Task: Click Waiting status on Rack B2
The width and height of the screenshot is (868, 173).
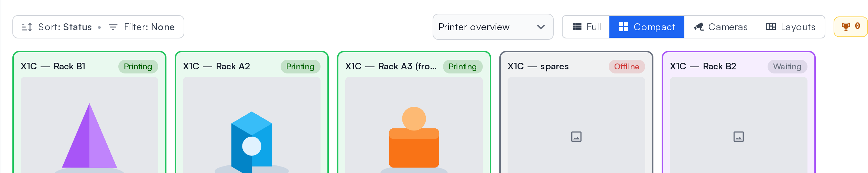Action: [x=787, y=67]
